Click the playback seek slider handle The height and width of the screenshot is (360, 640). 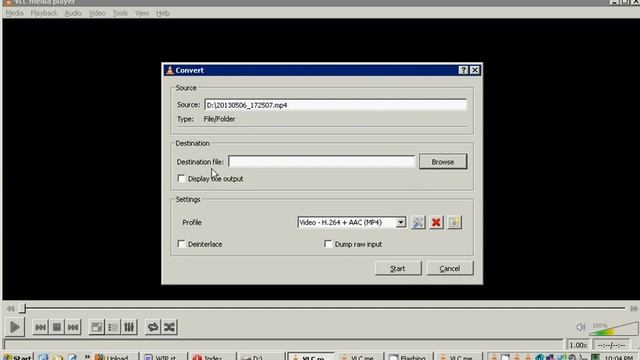[x=23, y=308]
